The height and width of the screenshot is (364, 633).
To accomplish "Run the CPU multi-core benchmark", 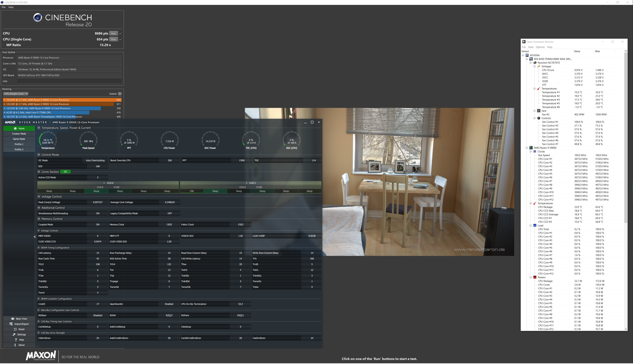I will [x=114, y=33].
